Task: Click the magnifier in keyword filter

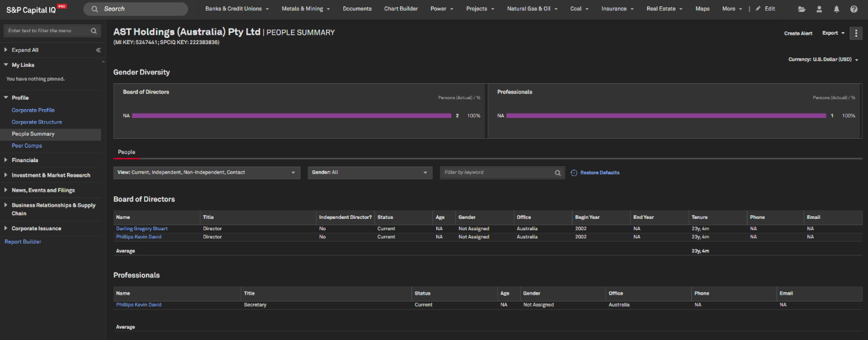Action: [x=557, y=173]
